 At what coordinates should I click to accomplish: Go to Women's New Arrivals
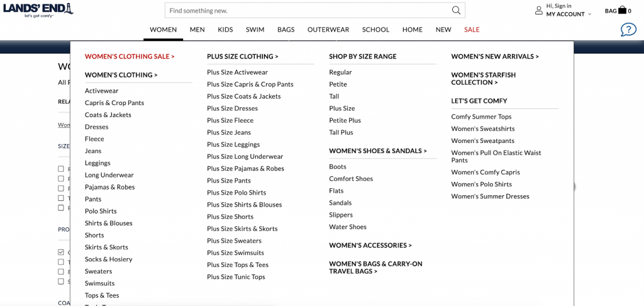click(495, 56)
